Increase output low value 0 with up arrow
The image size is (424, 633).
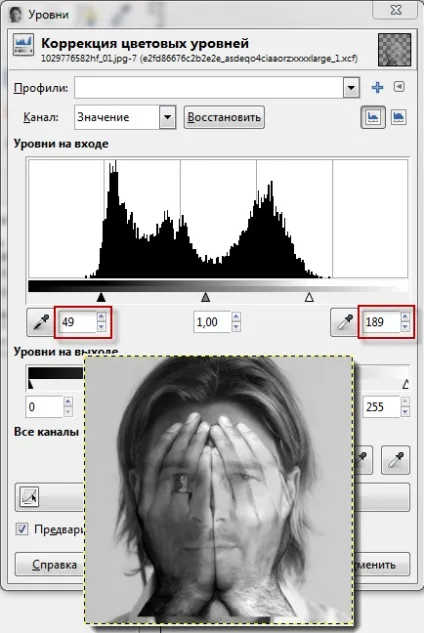[x=68, y=402]
